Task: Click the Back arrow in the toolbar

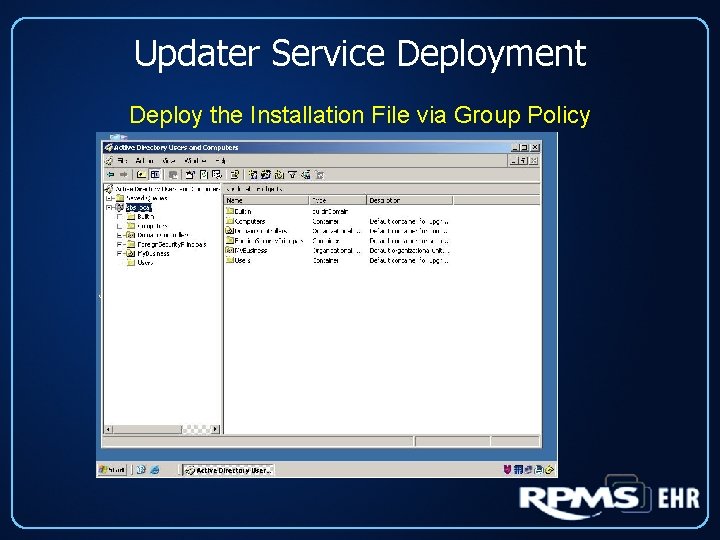Action: click(x=111, y=175)
